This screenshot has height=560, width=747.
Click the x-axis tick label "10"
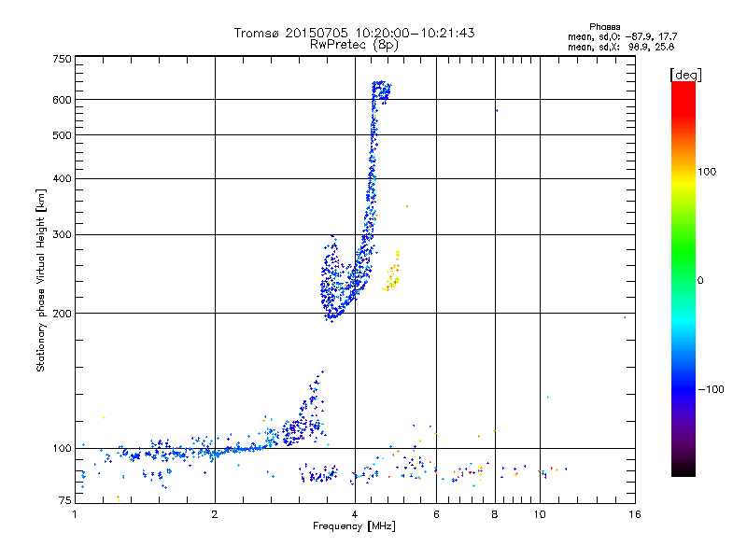coord(540,514)
